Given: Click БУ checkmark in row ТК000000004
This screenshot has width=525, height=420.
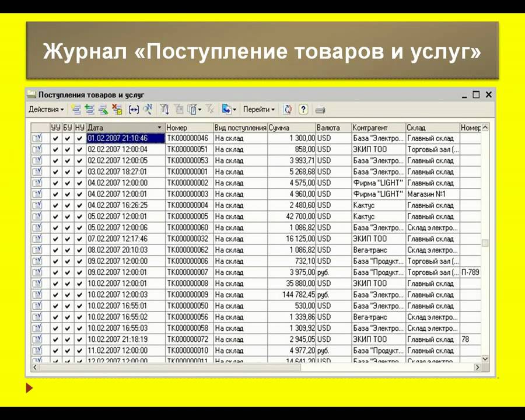Looking at the screenshot, I should click(68, 205).
